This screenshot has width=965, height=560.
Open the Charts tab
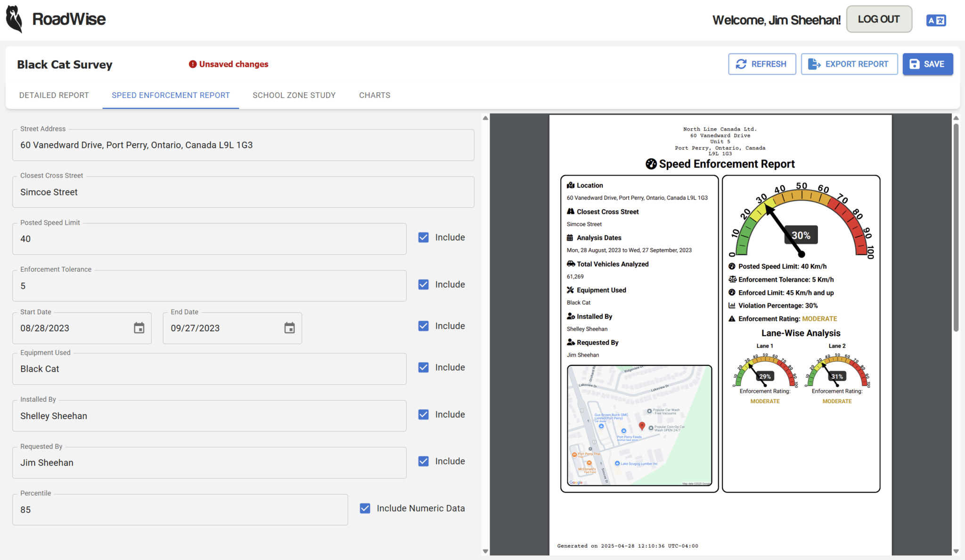[375, 95]
